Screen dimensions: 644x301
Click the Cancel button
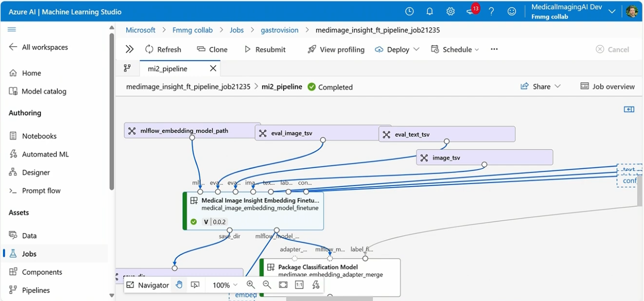(x=612, y=49)
